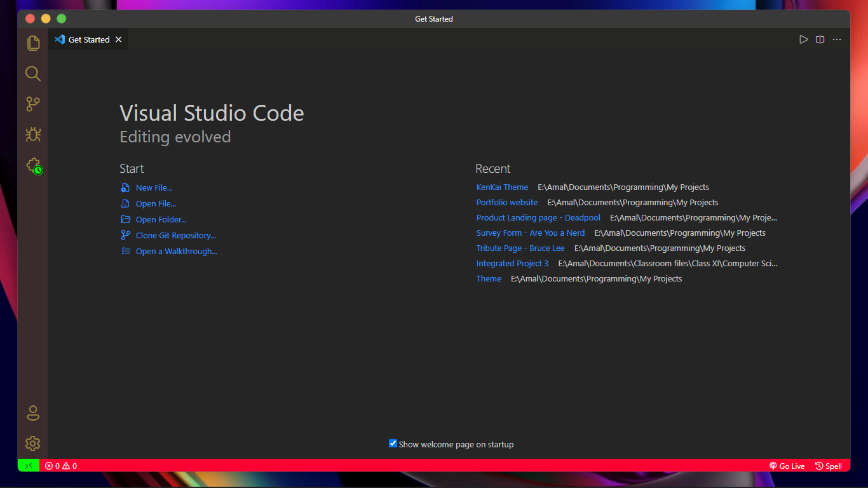Click the New File icon
The width and height of the screenshot is (868, 488).
(125, 187)
